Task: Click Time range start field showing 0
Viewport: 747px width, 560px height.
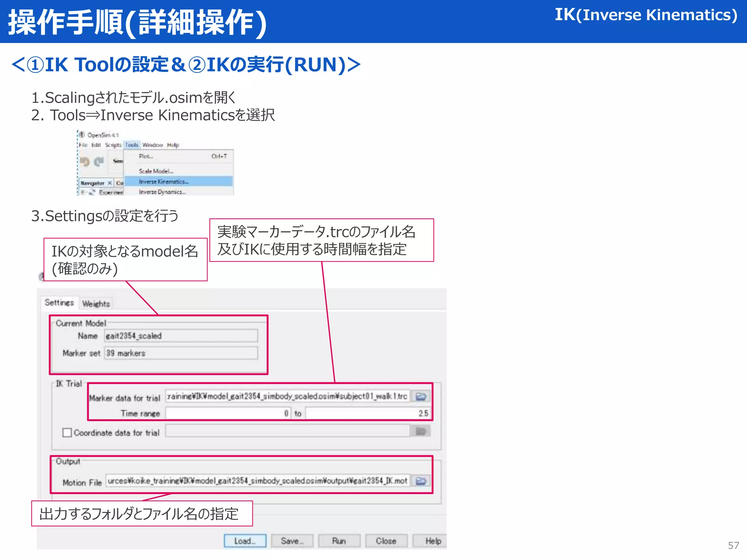Action: pyautogui.click(x=228, y=413)
